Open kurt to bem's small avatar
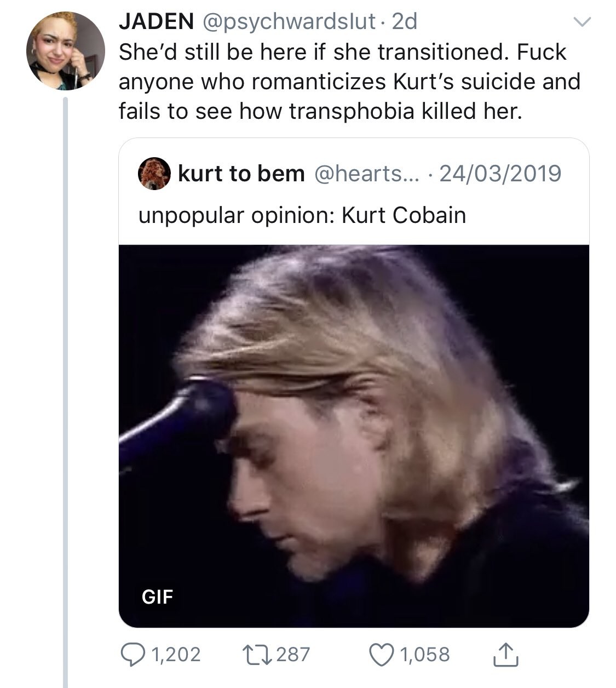The height and width of the screenshot is (688, 616). tap(154, 174)
